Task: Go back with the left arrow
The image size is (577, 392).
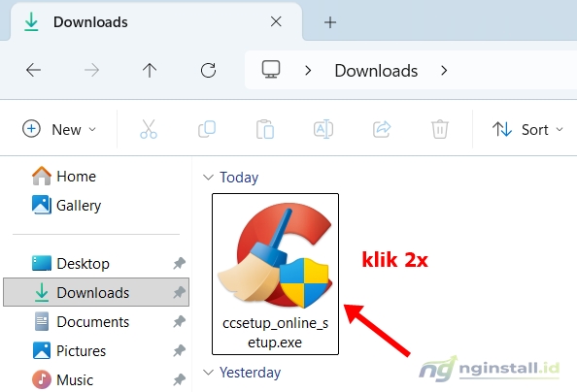Action: pyautogui.click(x=33, y=70)
